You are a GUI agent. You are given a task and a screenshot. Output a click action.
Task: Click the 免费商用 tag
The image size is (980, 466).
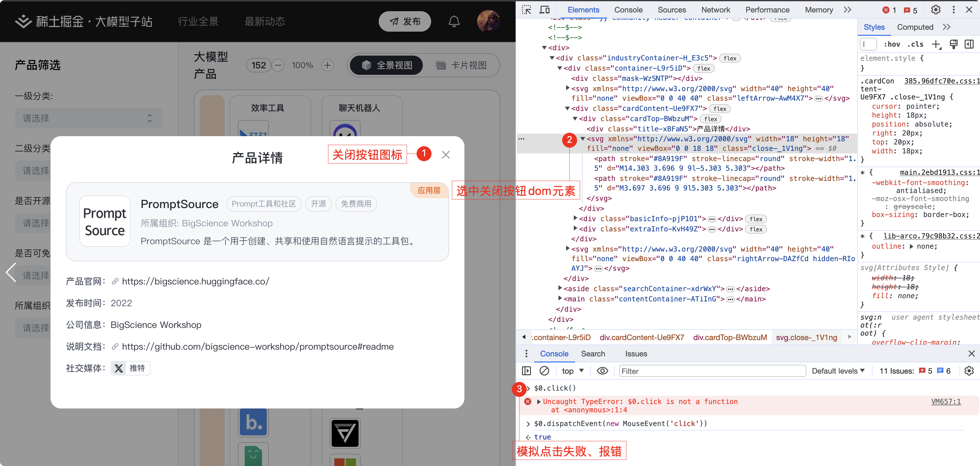click(356, 204)
